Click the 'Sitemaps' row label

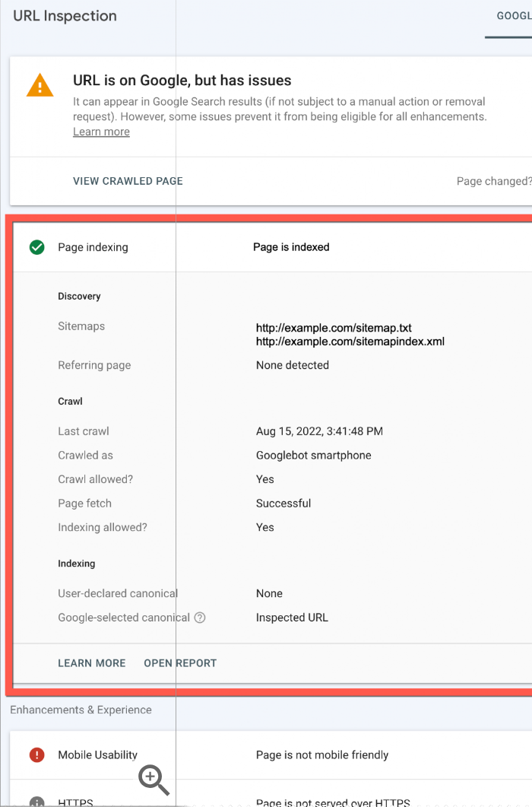click(x=81, y=326)
